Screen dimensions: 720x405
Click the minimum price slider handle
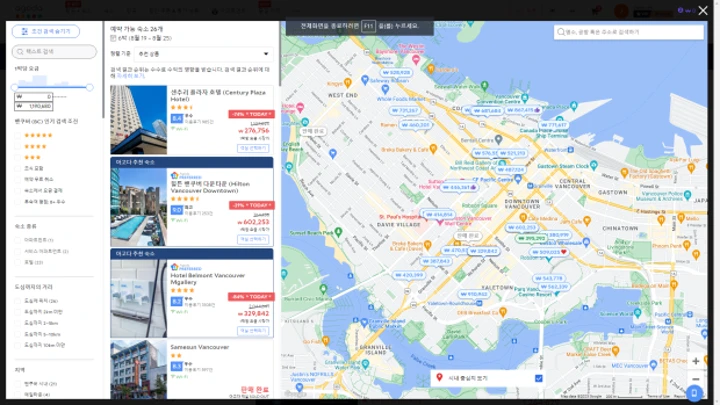[15, 87]
